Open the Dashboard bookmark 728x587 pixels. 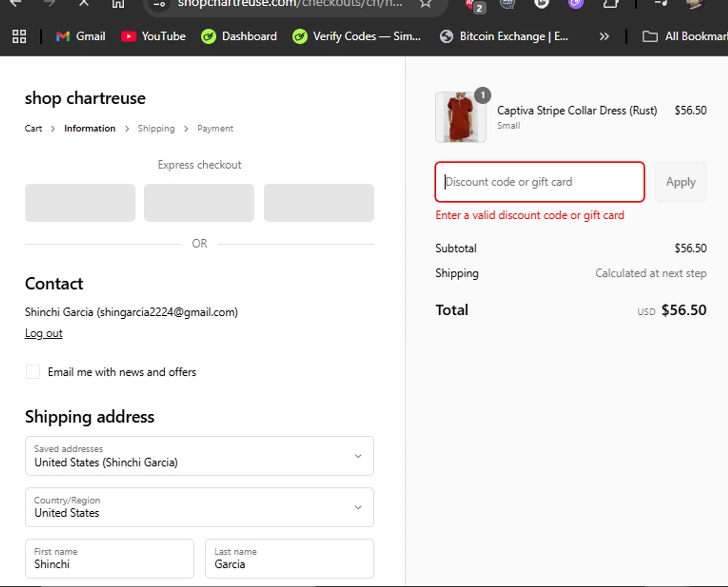click(x=239, y=36)
